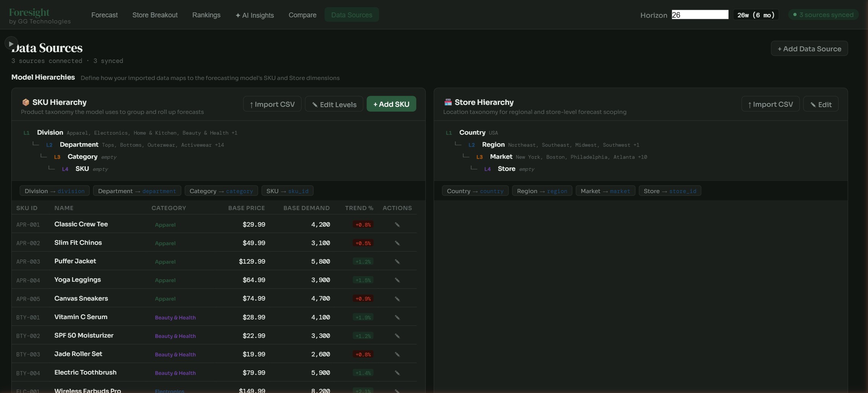Screen dimensions: 868x393
Task: Edit the Classic Crew Tee row pencil icon
Action: click(397, 224)
